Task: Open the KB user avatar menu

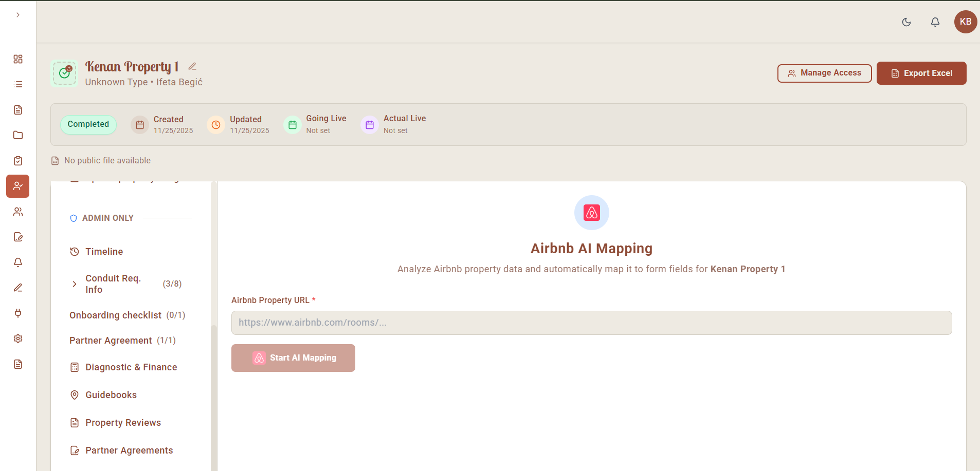Action: [x=966, y=22]
